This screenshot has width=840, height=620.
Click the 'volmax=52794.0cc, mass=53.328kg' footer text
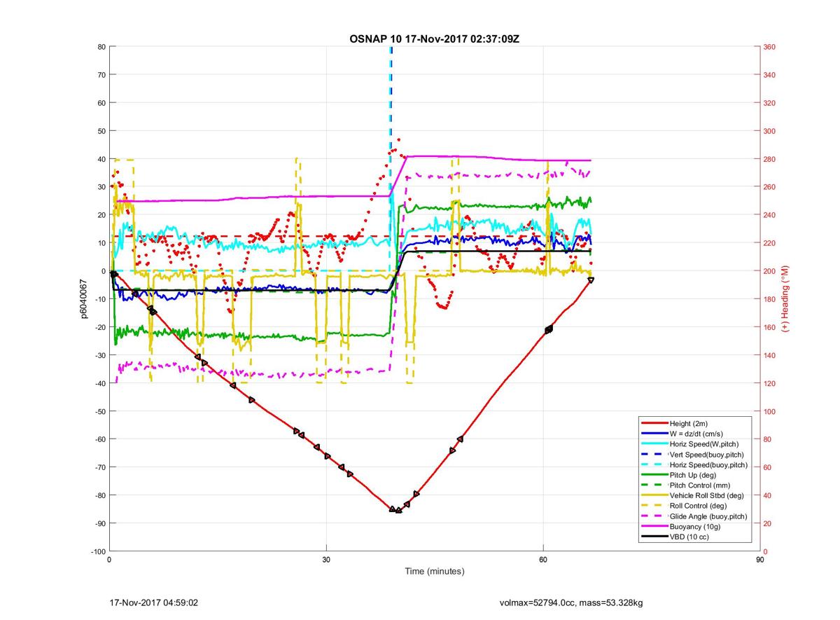[571, 602]
